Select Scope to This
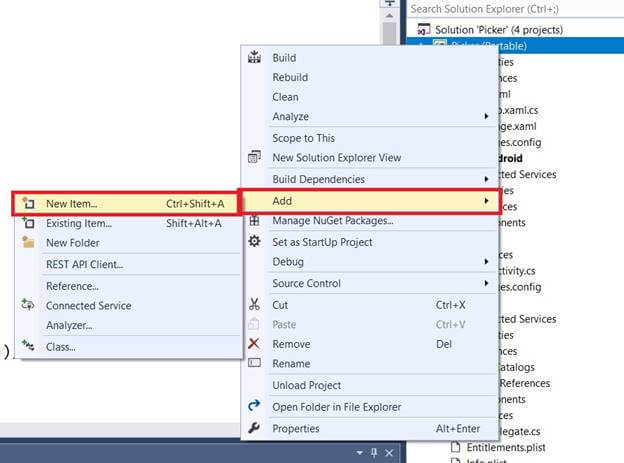The image size is (624, 463). [369, 138]
